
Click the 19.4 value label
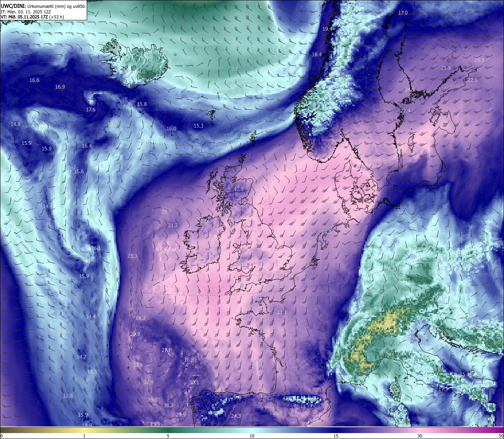click(x=328, y=29)
